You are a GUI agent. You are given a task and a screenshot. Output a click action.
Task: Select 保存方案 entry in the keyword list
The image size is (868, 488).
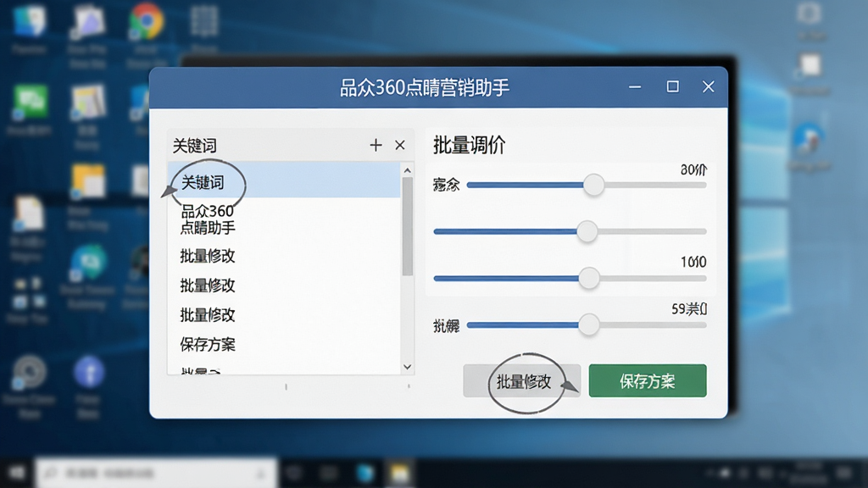click(208, 345)
